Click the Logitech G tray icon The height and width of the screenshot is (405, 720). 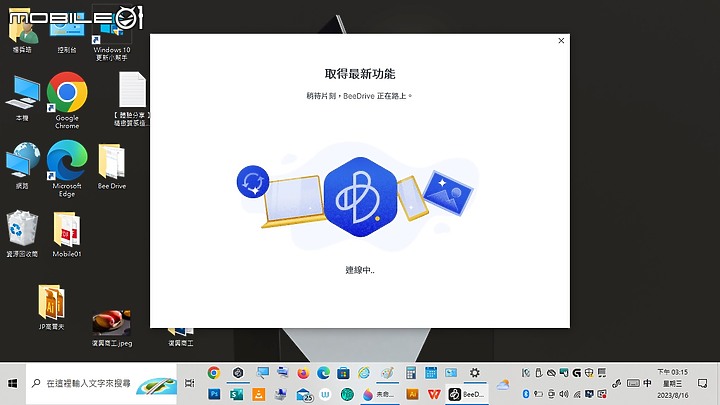(x=577, y=373)
